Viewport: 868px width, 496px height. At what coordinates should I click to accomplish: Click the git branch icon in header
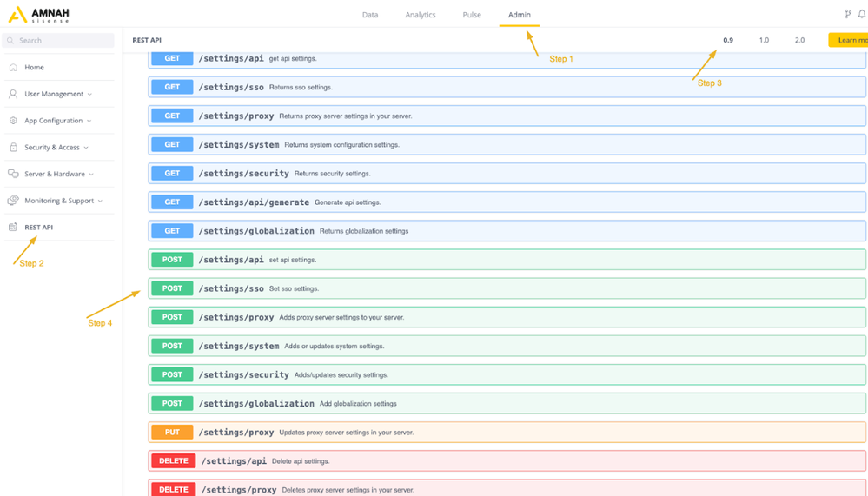click(x=848, y=14)
